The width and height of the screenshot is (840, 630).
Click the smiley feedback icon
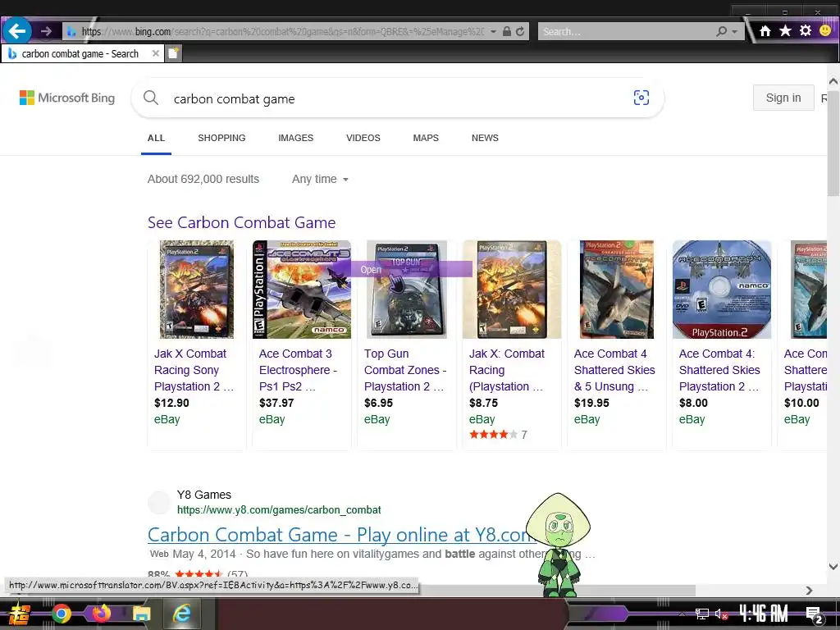(825, 30)
